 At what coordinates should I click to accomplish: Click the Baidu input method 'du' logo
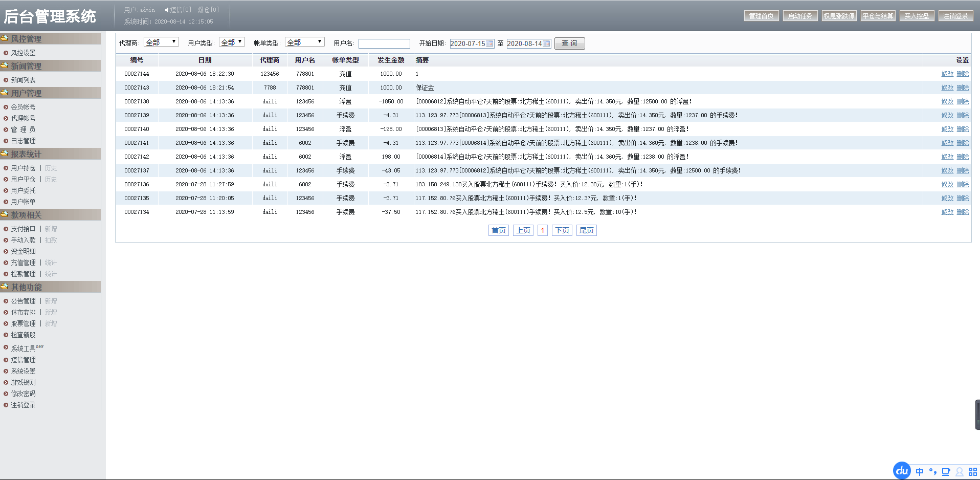(x=902, y=471)
